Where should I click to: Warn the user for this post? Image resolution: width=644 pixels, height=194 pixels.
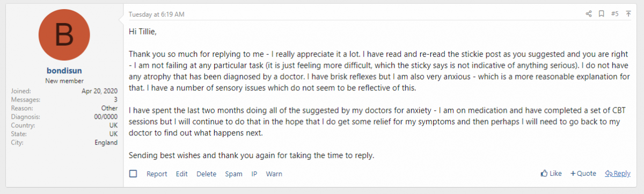[x=274, y=174]
